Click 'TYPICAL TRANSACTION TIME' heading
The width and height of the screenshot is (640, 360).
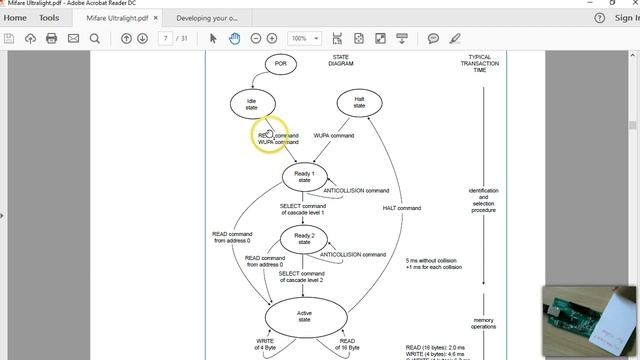tap(480, 63)
